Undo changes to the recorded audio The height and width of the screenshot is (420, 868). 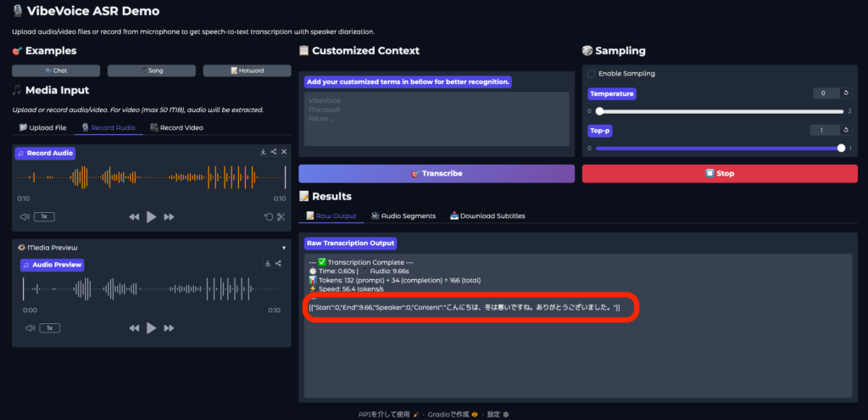269,217
